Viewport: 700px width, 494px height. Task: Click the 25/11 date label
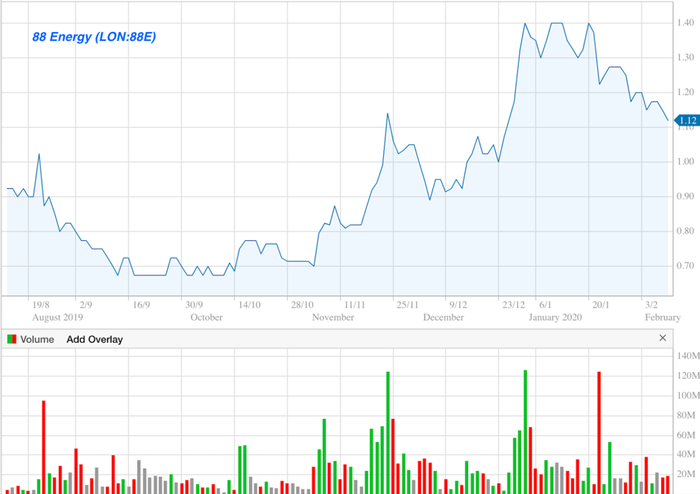coord(408,305)
